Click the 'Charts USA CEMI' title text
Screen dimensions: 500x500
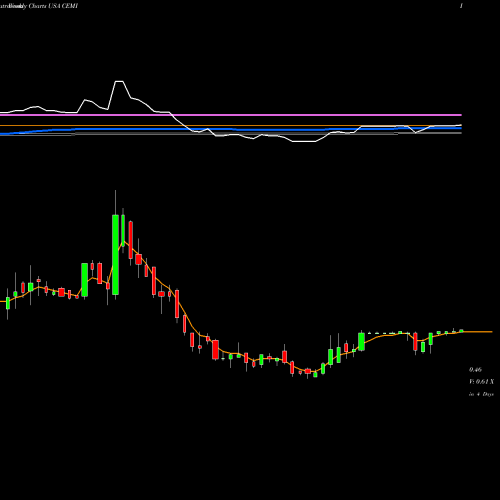[53, 6]
